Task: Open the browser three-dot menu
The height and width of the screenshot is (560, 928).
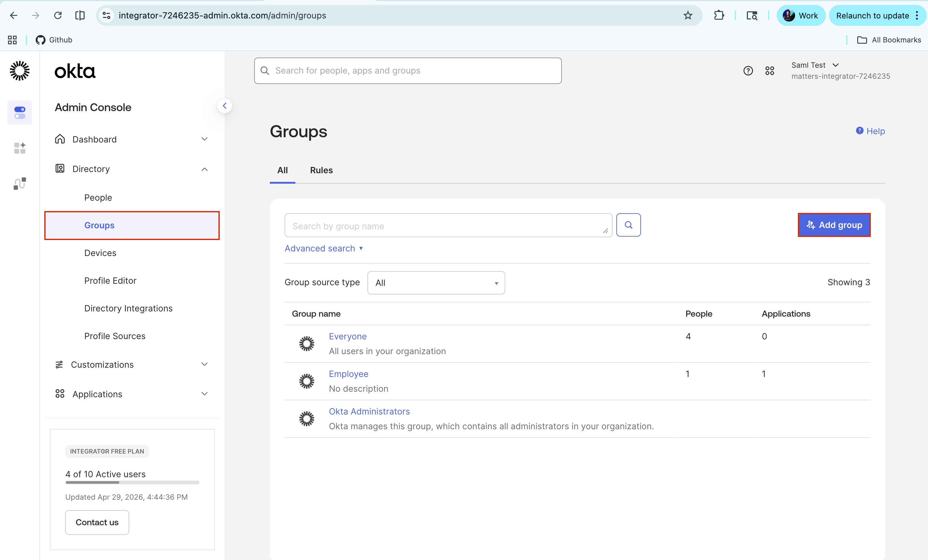Action: pos(917,15)
